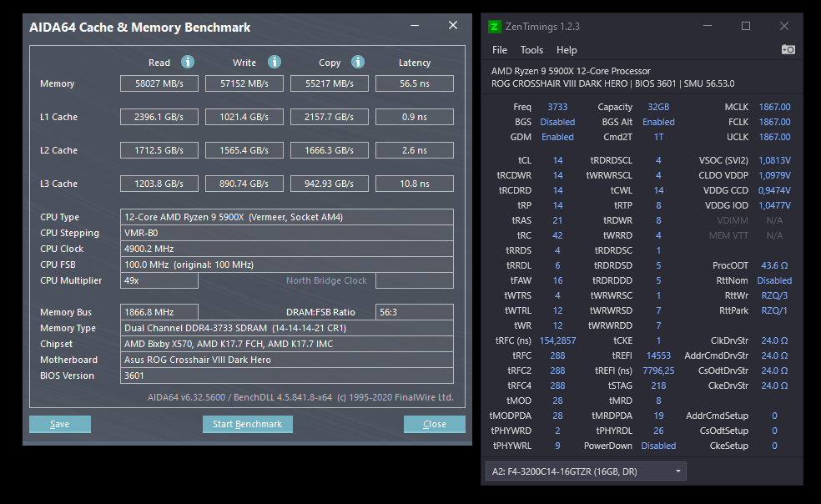Click the Close button in AIDA64
821x504 pixels.
pos(434,424)
